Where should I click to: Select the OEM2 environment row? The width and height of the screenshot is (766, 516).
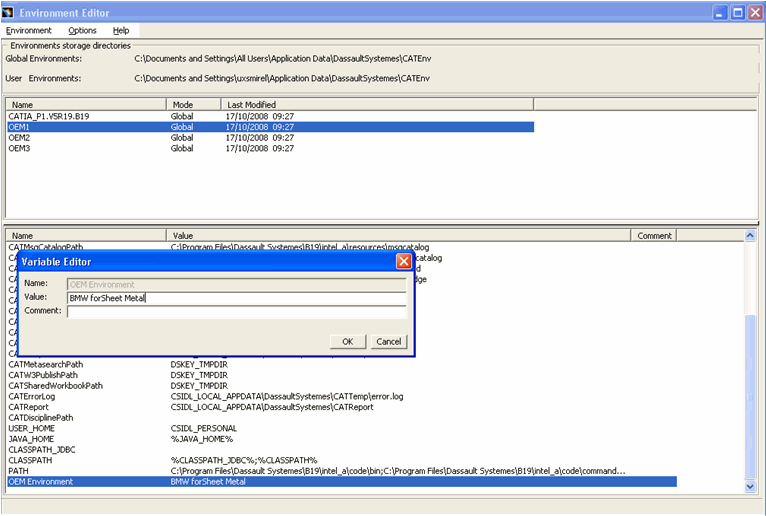19,138
